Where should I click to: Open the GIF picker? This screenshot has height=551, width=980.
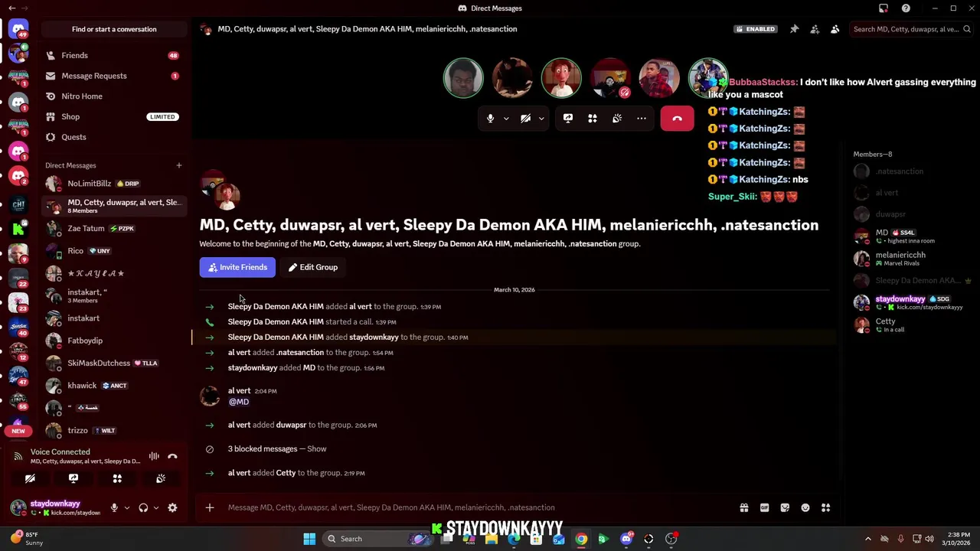764,507
